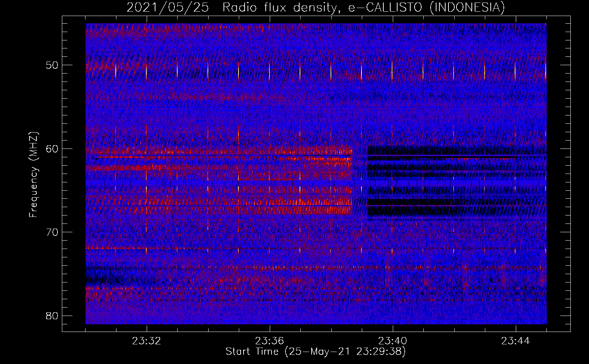The image size is (589, 364).
Task: Click the plot title 'Radio flux density, e-CALLISTO (INDONESIA)'
Action: click(363, 8)
